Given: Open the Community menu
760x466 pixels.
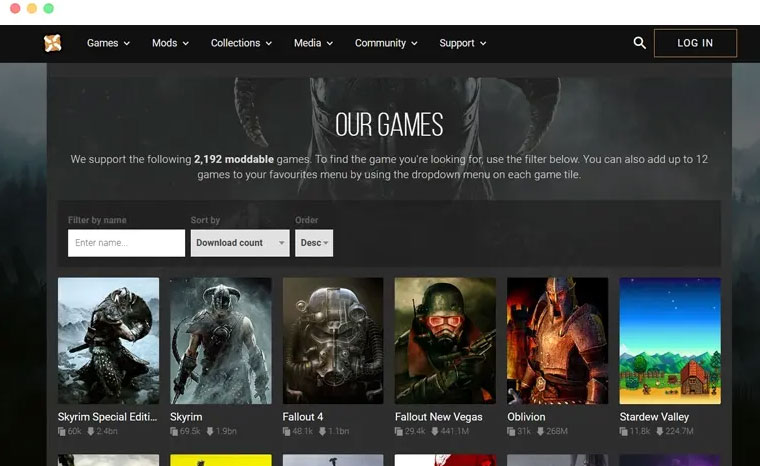Looking at the screenshot, I should 386,43.
